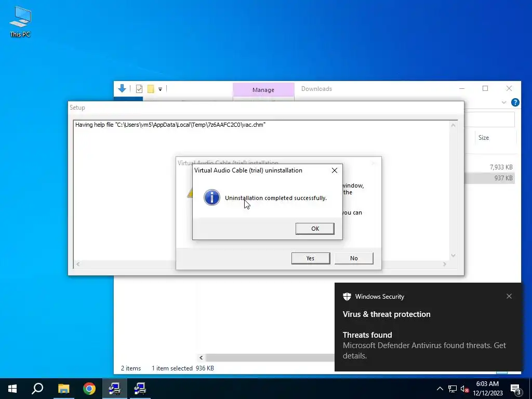Click the Explorer horizontal scrollbar left arrow
Viewport: 532px width, 399px height.
click(201, 357)
